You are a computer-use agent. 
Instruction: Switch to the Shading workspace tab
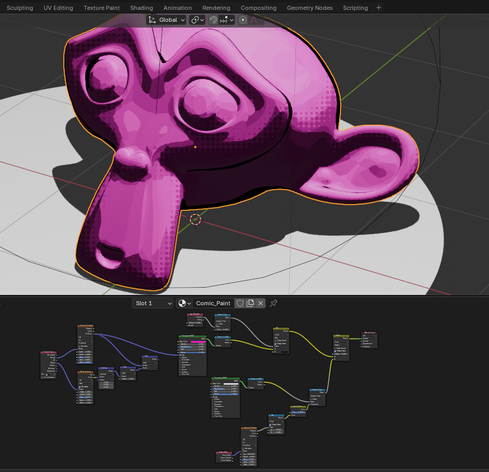pyautogui.click(x=142, y=8)
